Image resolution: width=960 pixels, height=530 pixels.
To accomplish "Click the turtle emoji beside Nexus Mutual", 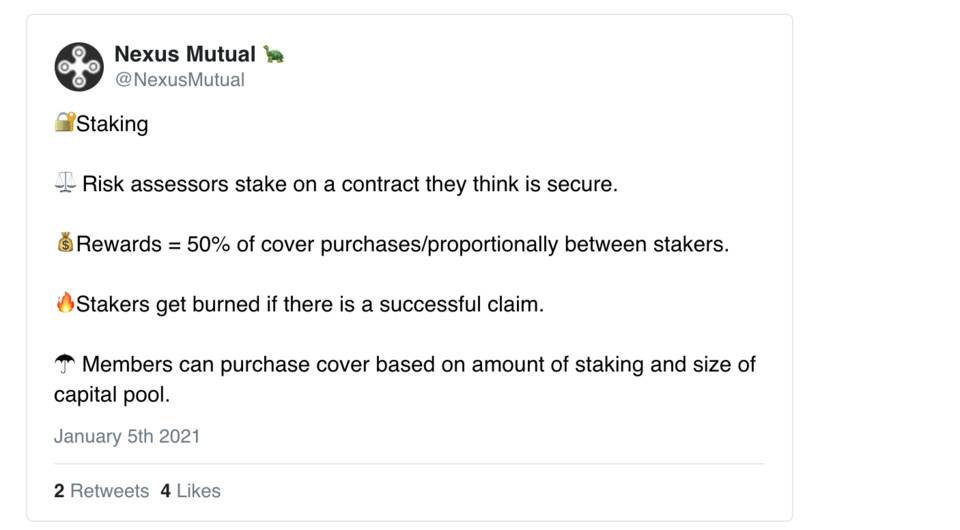I will (273, 54).
